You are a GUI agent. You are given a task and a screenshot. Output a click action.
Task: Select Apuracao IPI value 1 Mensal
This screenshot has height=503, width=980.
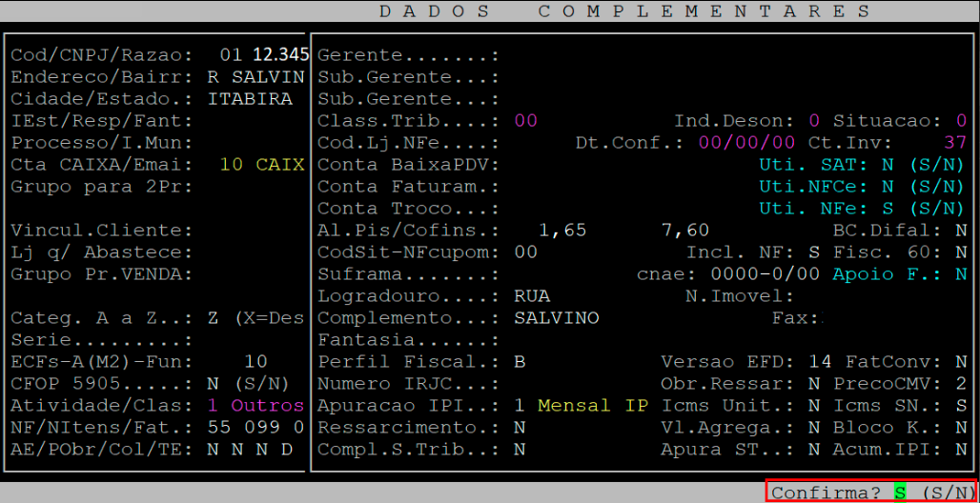point(581,406)
